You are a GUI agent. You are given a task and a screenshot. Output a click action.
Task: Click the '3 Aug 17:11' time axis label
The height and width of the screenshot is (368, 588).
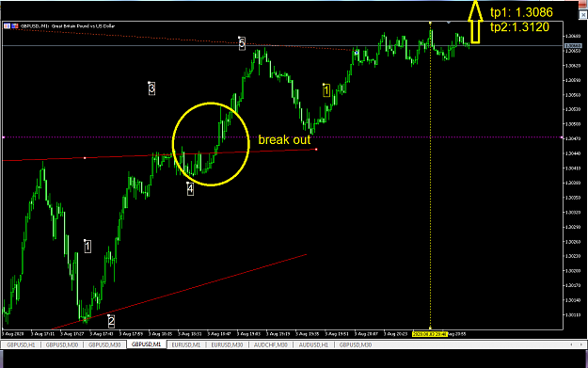(42, 334)
